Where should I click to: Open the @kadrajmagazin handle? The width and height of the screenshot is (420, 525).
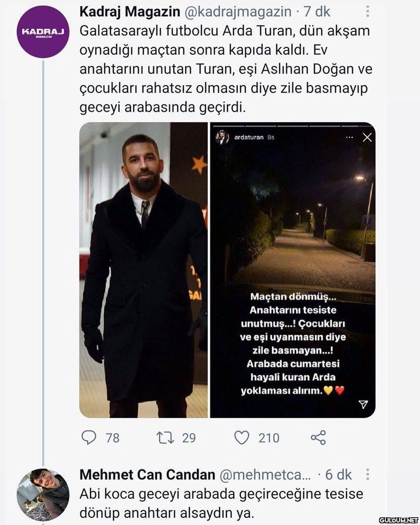238,11
